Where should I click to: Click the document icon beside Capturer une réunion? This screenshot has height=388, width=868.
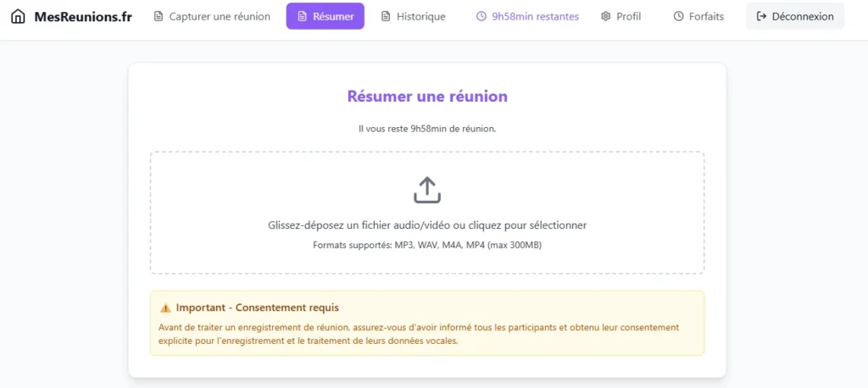tap(159, 17)
